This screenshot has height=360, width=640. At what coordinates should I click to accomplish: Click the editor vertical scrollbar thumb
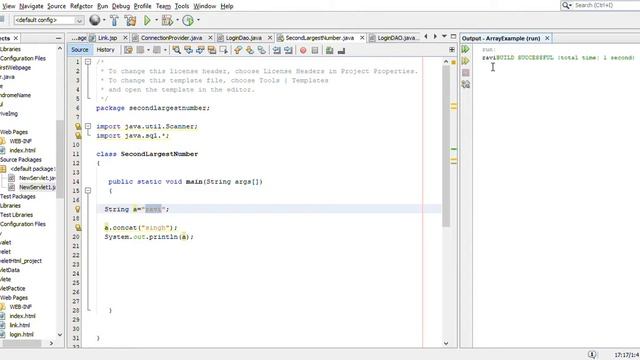coord(446,145)
